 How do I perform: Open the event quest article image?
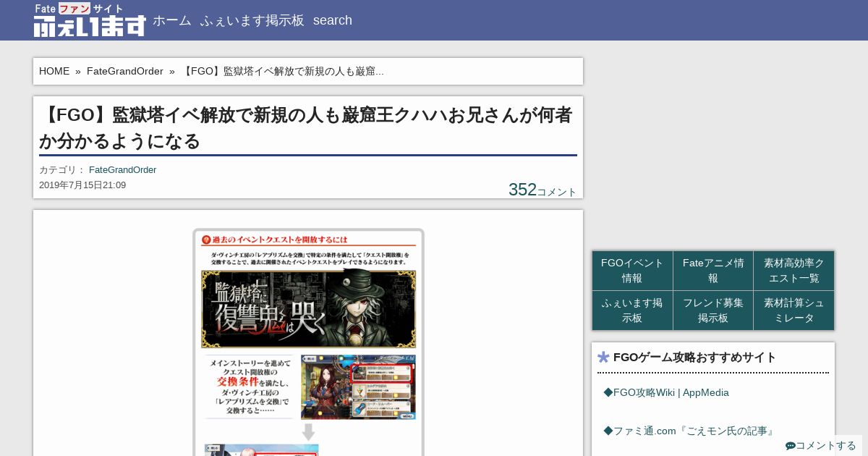[x=308, y=342]
